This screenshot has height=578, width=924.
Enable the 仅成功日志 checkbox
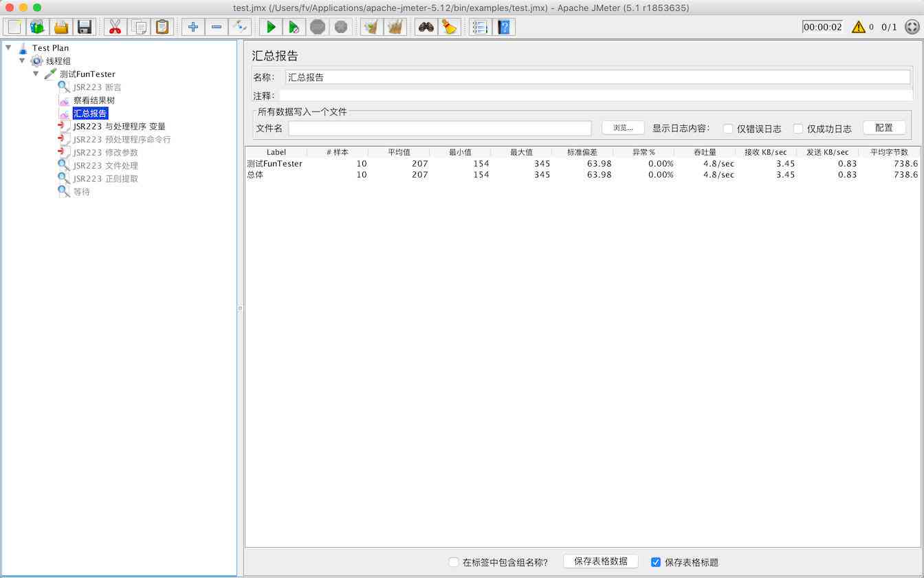click(798, 129)
